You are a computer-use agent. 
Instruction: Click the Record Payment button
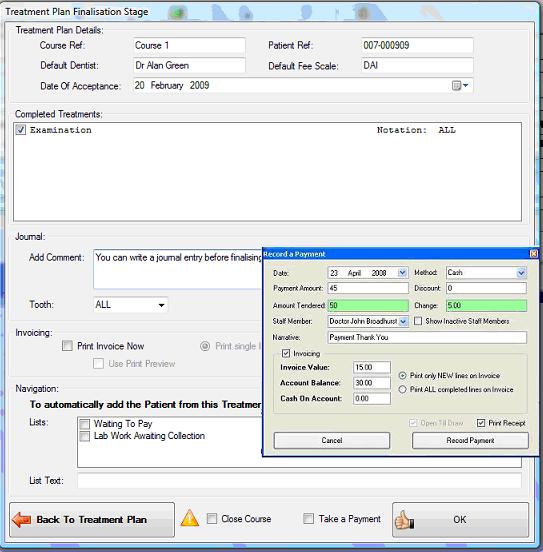pos(470,440)
